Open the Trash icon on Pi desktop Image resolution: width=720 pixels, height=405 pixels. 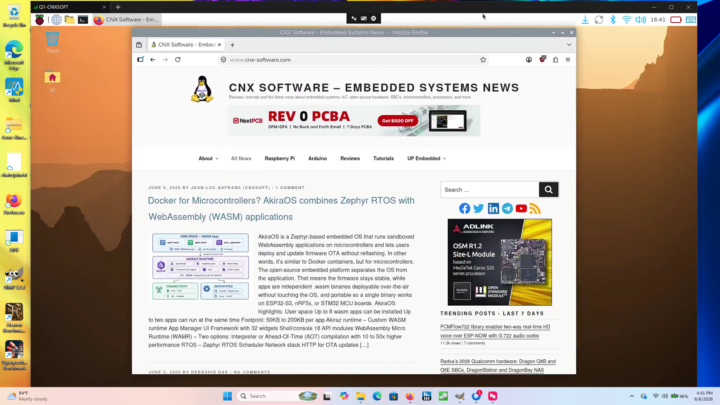coord(52,42)
